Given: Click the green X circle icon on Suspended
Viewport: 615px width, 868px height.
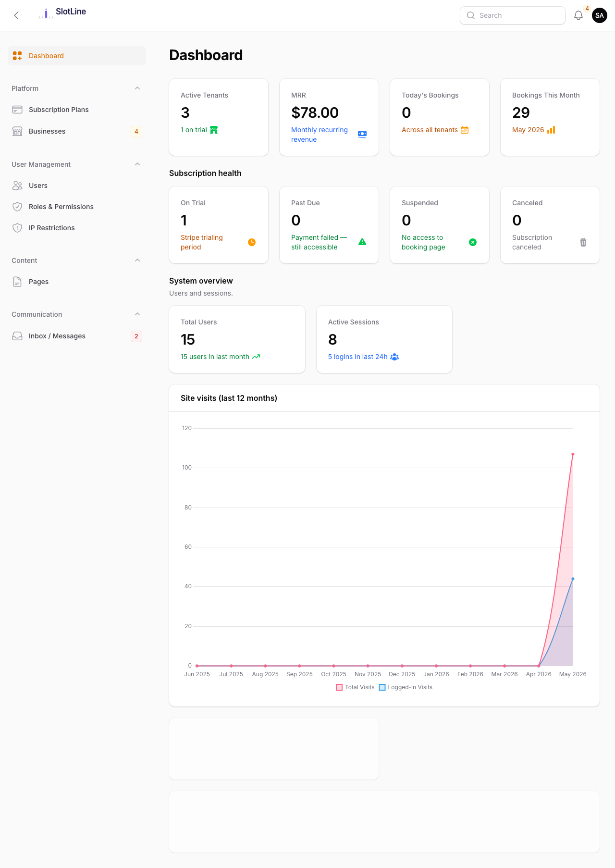Looking at the screenshot, I should (473, 242).
